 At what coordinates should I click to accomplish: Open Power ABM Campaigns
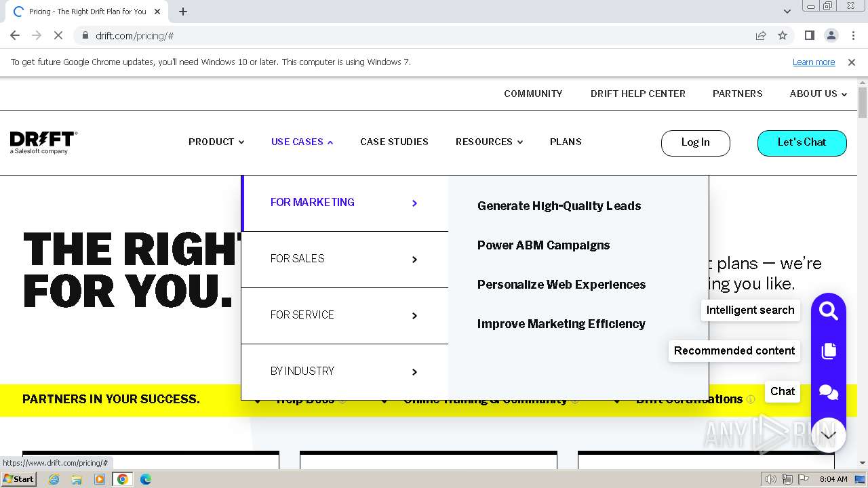(x=543, y=245)
